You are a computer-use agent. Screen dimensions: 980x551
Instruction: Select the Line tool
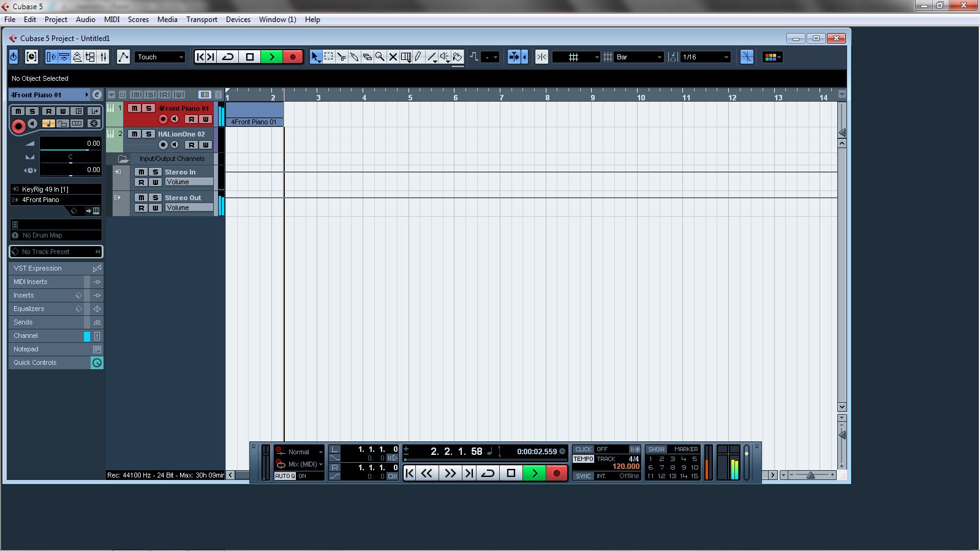pyautogui.click(x=432, y=57)
